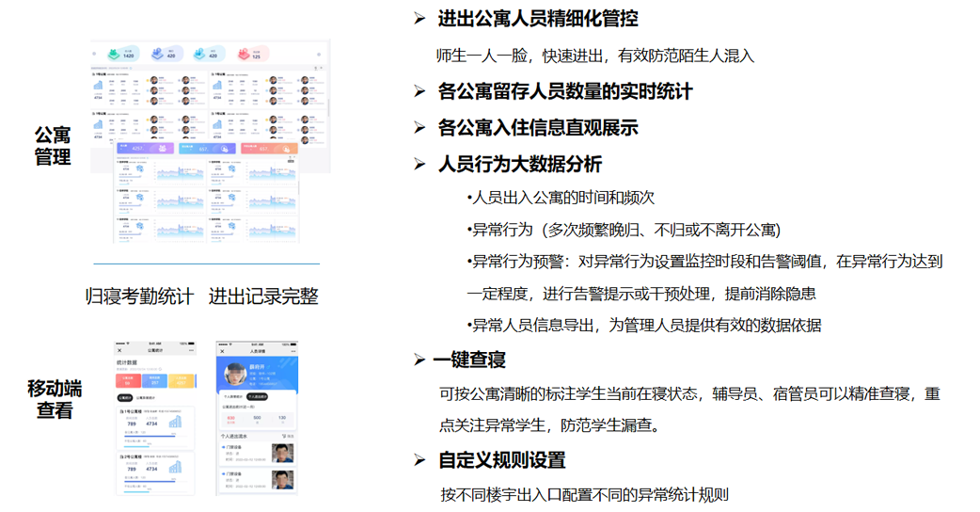Close the mobile 公寓统计 screen with X
The height and width of the screenshot is (512, 980).
[x=120, y=351]
